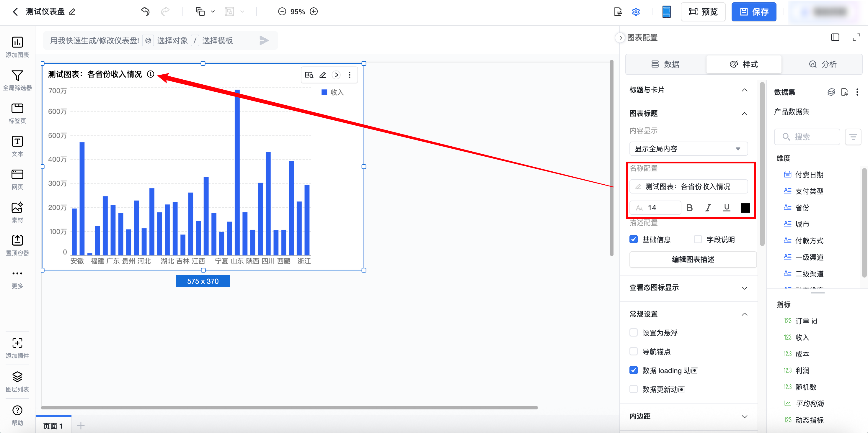Open the chart's three-dot more menu
The image size is (868, 433).
coord(350,75)
